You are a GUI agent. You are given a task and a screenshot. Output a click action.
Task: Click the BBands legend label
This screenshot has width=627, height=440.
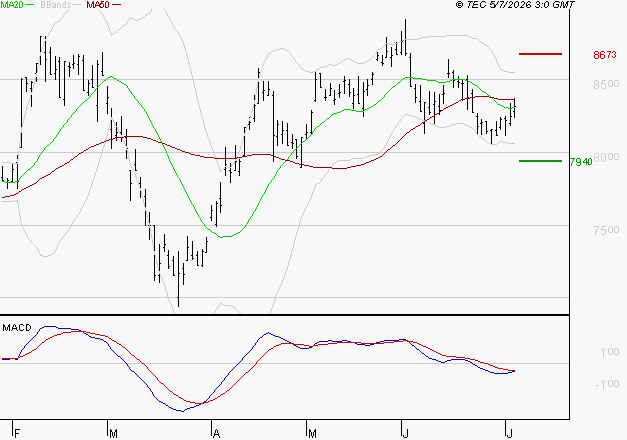[55, 5]
